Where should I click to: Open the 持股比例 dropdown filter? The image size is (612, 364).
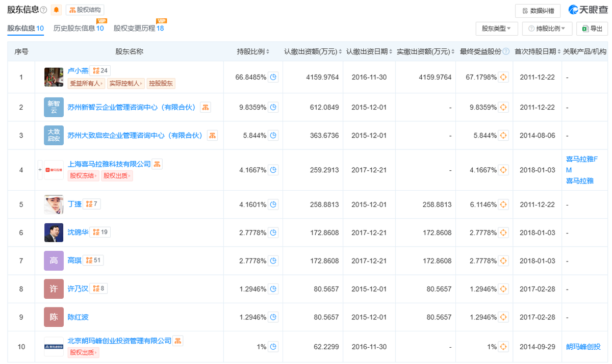pyautogui.click(x=547, y=29)
